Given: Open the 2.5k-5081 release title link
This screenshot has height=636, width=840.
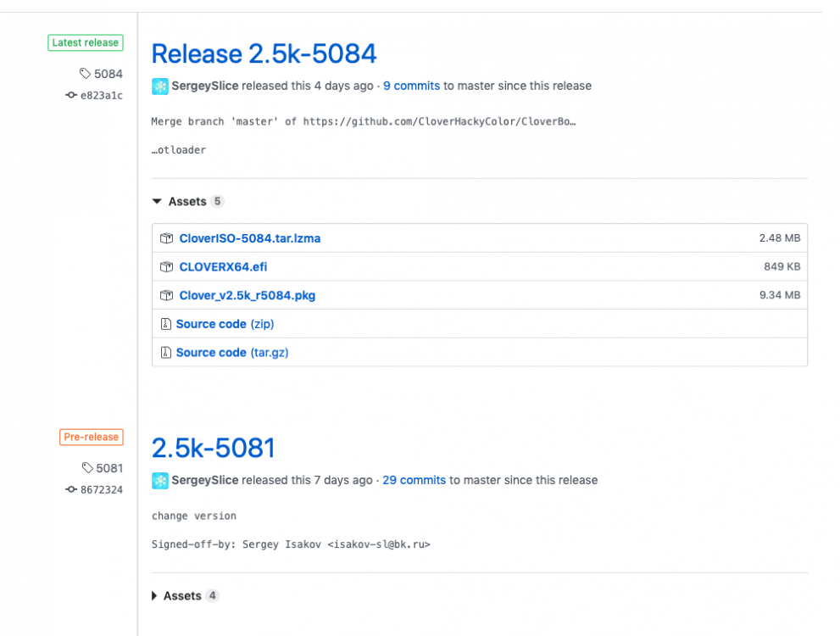Looking at the screenshot, I should (x=213, y=448).
